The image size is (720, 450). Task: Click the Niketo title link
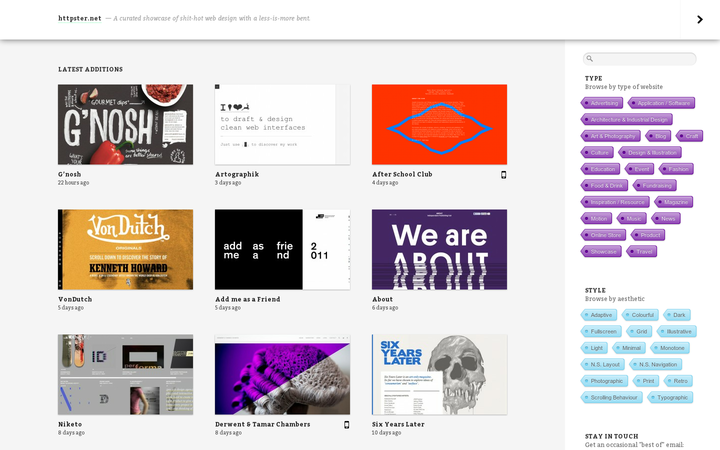tap(70, 424)
